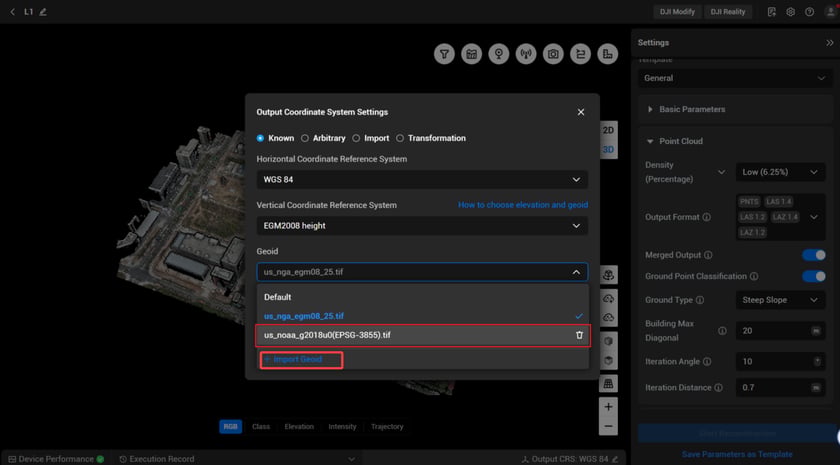Viewport: 840px width, 465px height.
Task: Open the Execution Record panel
Action: pos(156,459)
